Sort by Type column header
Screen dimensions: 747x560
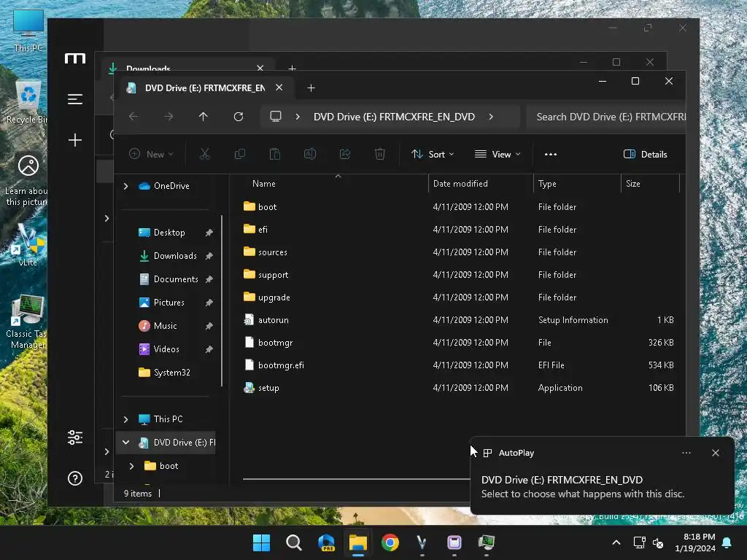click(547, 184)
